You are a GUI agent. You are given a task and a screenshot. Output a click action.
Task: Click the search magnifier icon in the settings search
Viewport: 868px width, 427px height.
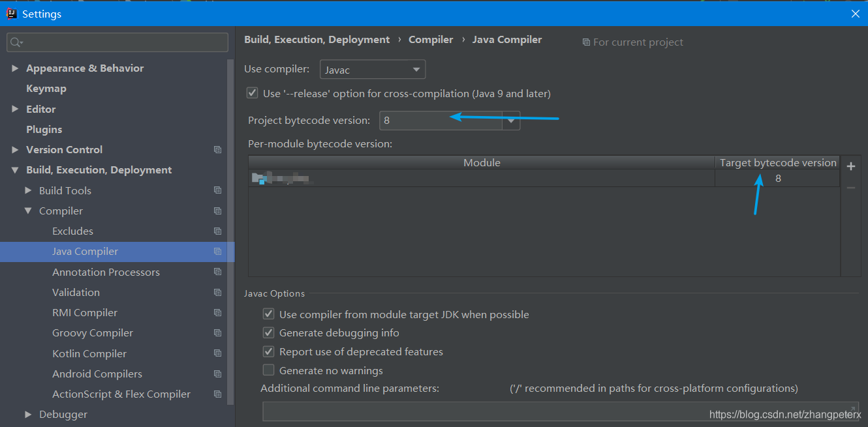[16, 42]
